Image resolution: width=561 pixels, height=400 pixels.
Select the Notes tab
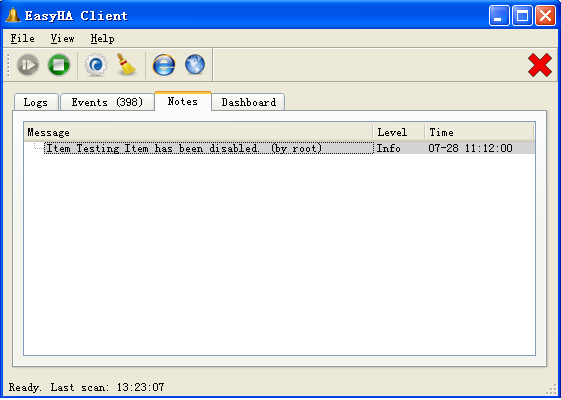(x=183, y=101)
